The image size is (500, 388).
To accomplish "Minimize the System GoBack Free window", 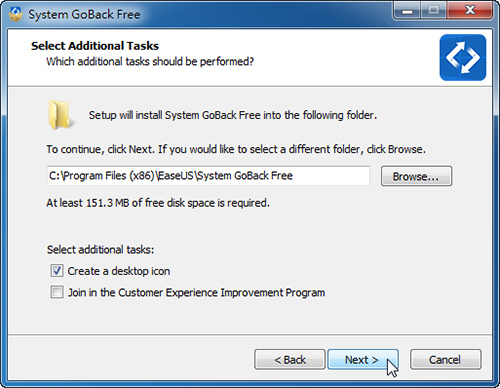I will (407, 10).
